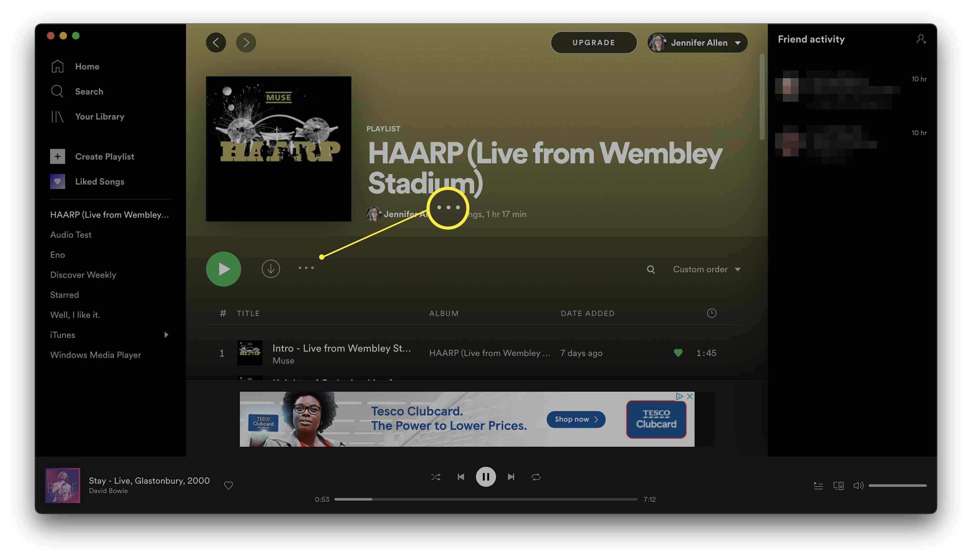The image size is (972, 560).
Task: Select the Your Library sidebar item
Action: (100, 116)
